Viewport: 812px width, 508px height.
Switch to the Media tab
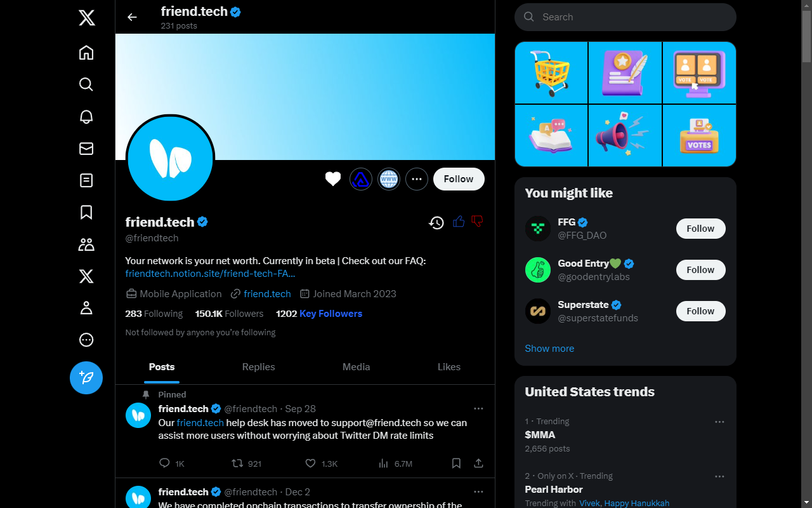tap(356, 367)
